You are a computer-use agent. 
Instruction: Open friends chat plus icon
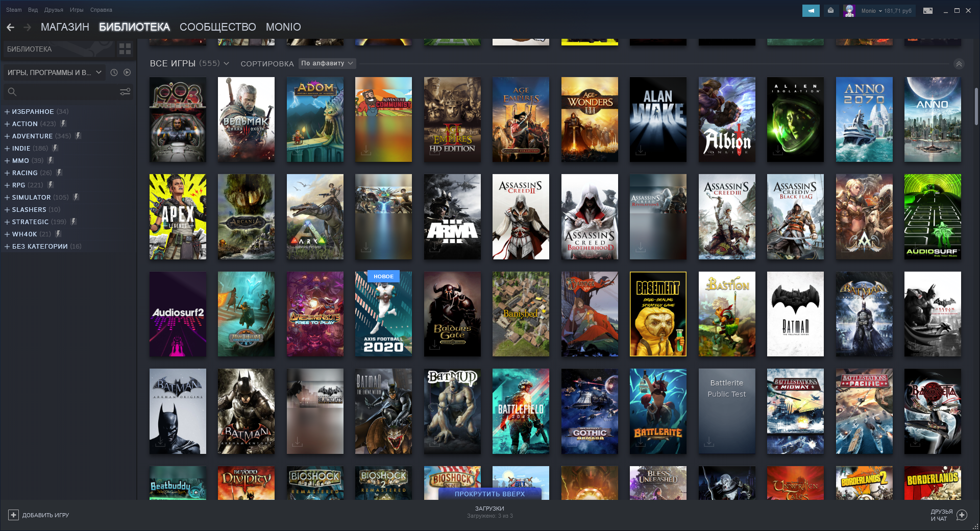coord(962,515)
